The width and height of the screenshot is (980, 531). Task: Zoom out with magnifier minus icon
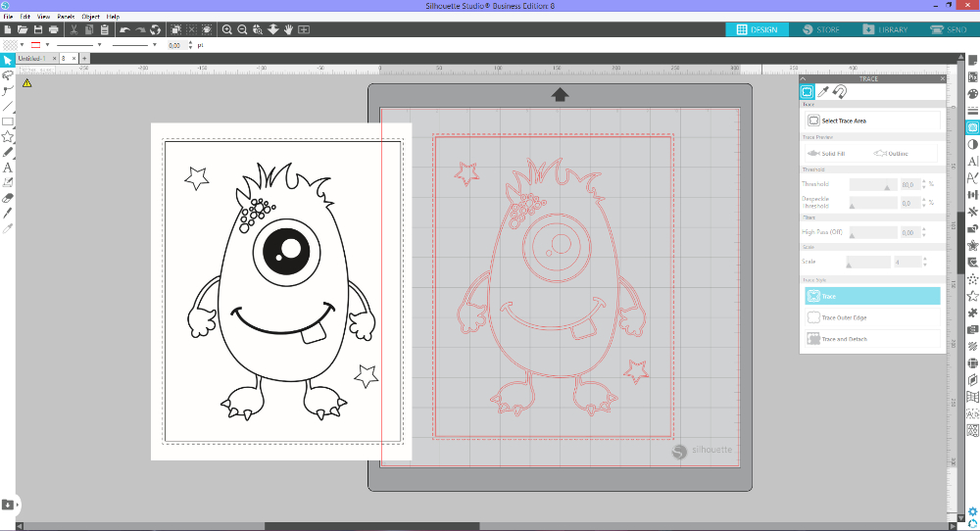pyautogui.click(x=242, y=29)
